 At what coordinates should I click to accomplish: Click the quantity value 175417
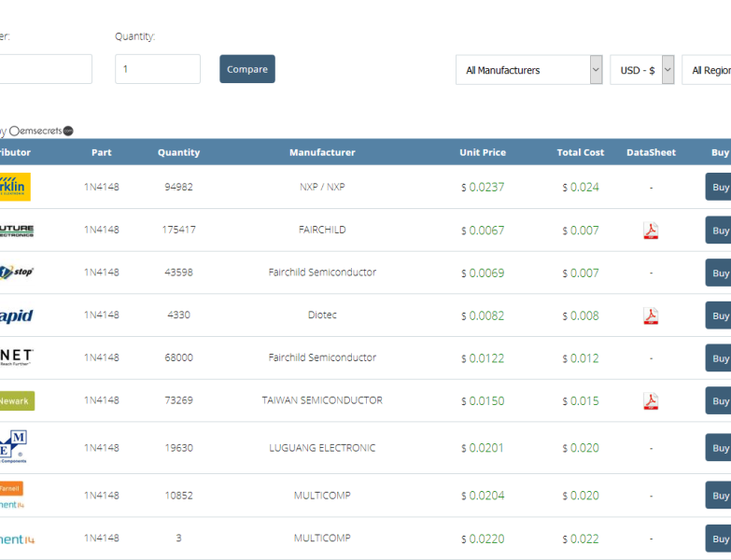tap(178, 230)
